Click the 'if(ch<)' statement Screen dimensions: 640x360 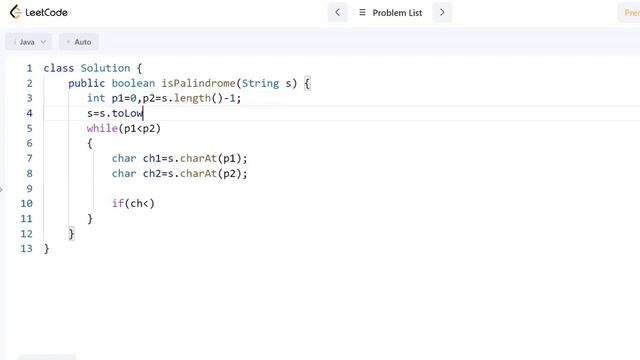click(x=133, y=203)
